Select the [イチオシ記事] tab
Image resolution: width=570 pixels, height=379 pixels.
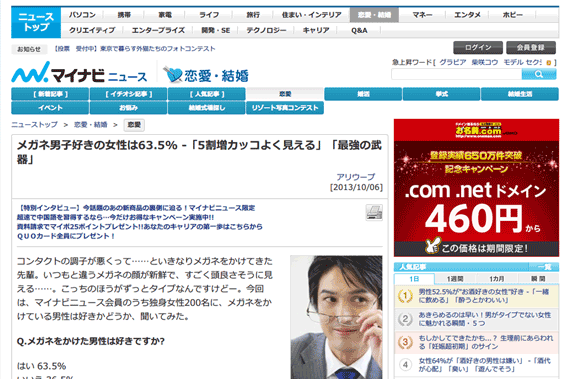[x=128, y=94]
